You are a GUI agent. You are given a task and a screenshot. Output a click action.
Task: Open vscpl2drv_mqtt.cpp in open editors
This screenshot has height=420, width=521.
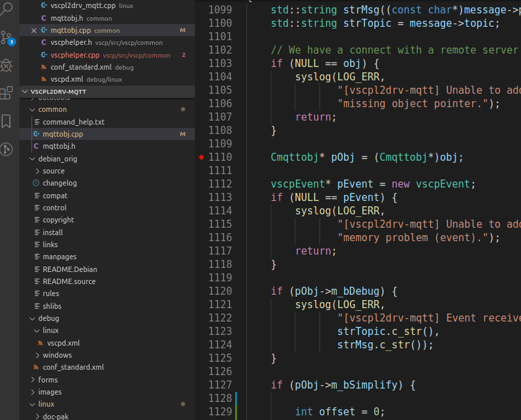[x=107, y=5]
